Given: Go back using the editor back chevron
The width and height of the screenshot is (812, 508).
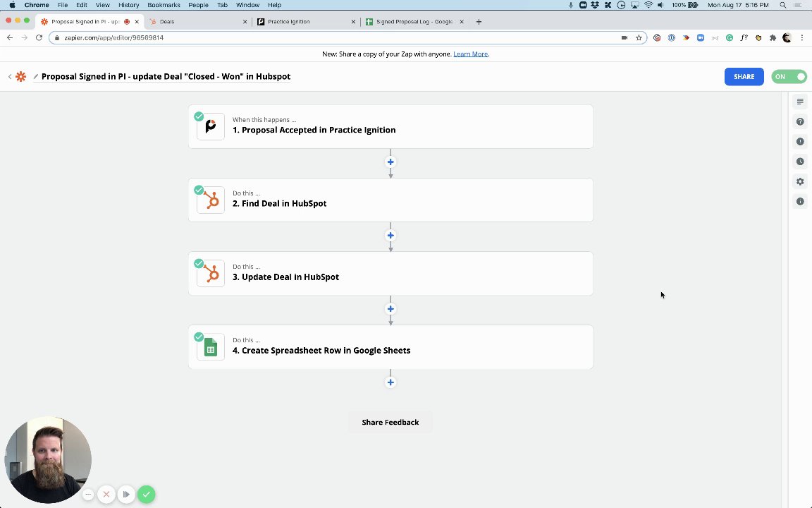Looking at the screenshot, I should click(10, 77).
